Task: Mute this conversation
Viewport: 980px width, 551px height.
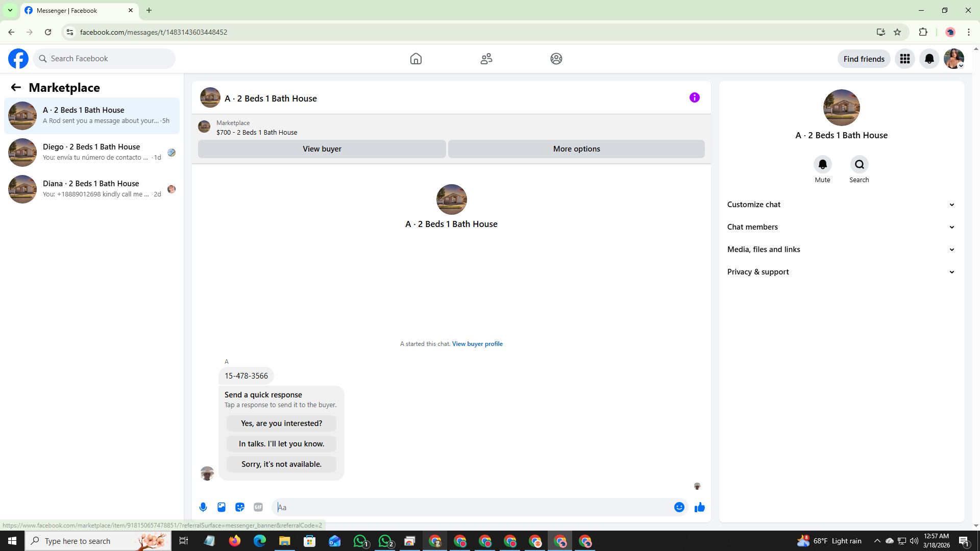Action: tap(823, 164)
